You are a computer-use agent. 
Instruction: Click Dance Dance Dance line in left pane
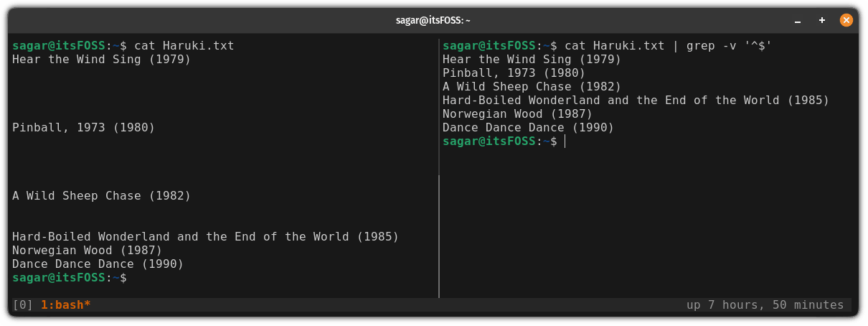click(x=98, y=264)
